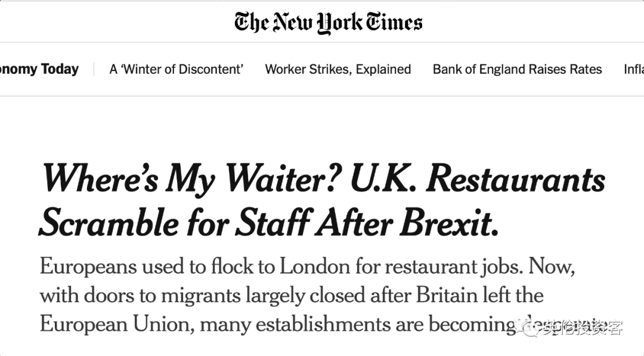Click The New York Times logo

pyautogui.click(x=328, y=23)
